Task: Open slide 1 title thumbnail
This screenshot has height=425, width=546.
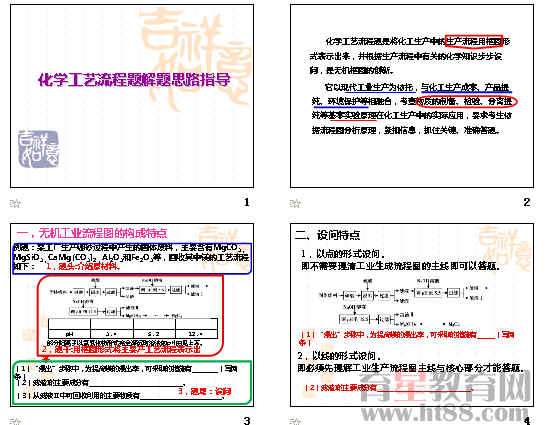Action: (132, 96)
